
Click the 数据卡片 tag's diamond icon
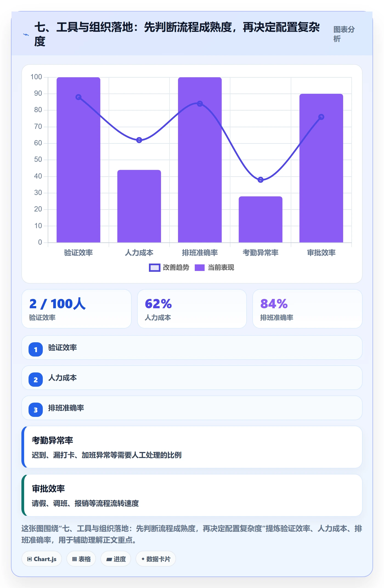pyautogui.click(x=143, y=559)
